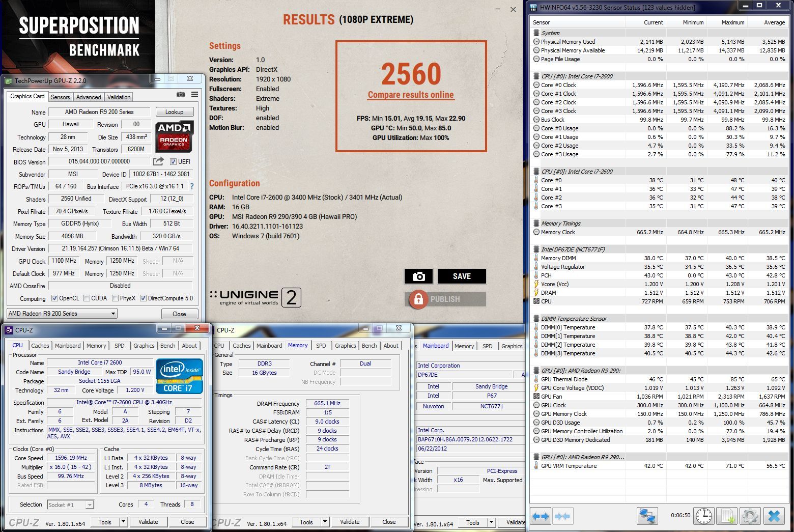This screenshot has width=794, height=532.
Task: Click the Vcore (Vcc) lightning voltage icon
Action: coord(536,284)
